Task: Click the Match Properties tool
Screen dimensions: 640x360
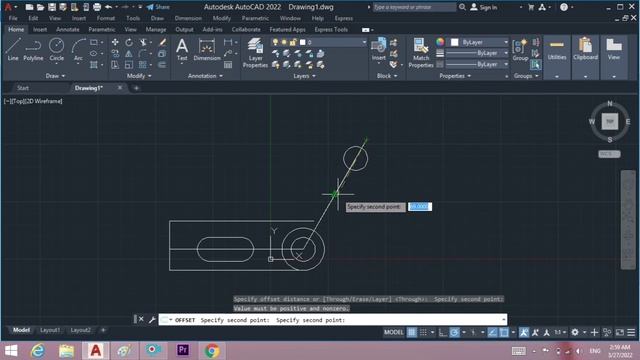Action: [420, 53]
